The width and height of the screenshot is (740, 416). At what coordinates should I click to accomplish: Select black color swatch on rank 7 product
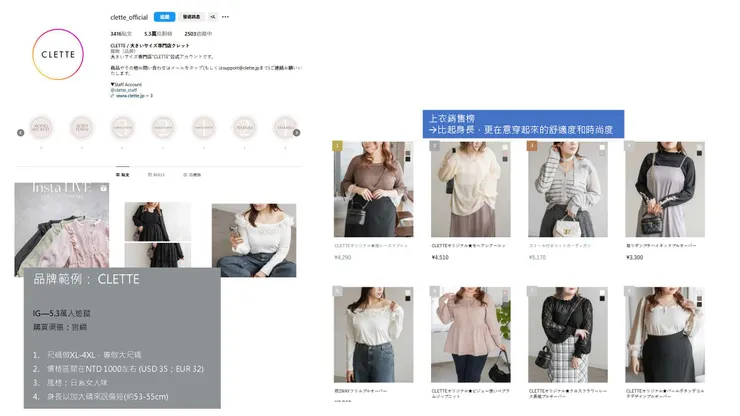(602, 298)
